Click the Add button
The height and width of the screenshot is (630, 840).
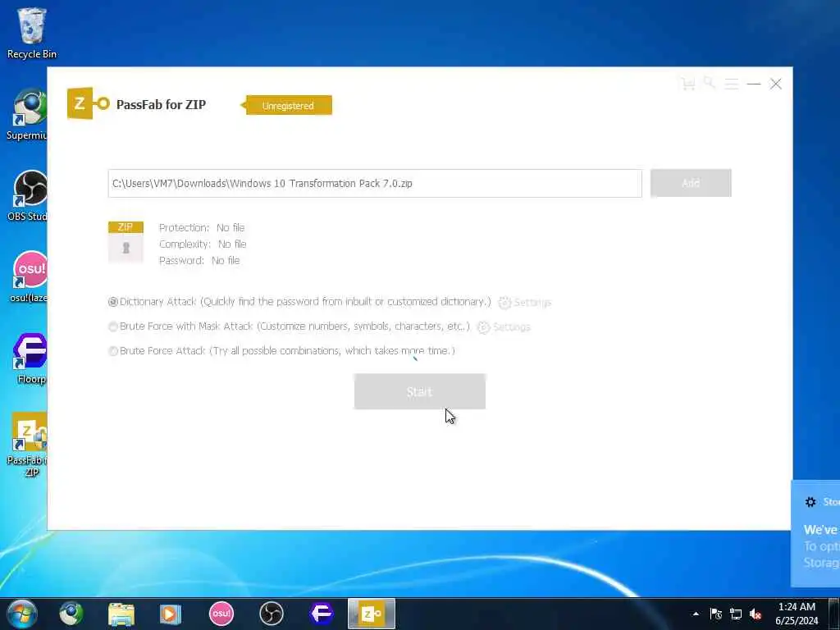(x=691, y=183)
